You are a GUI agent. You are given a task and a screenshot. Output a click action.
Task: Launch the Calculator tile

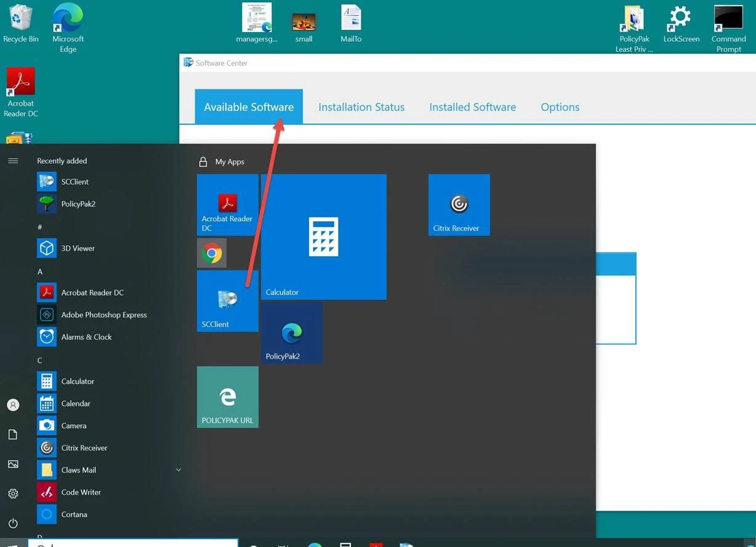click(323, 237)
